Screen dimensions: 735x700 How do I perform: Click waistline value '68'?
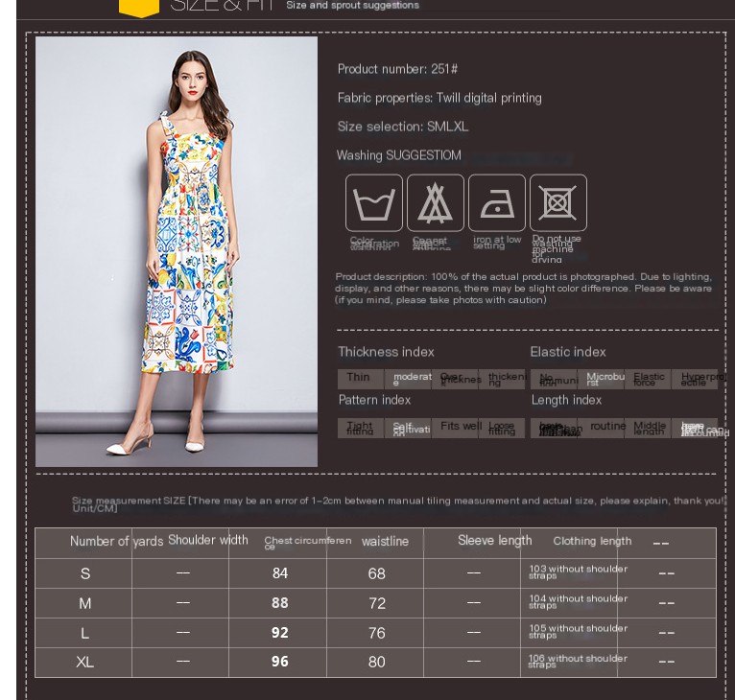click(376, 573)
